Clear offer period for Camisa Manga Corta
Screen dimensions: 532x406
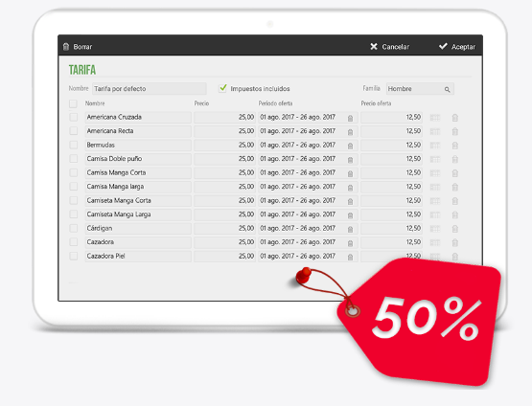click(x=350, y=174)
